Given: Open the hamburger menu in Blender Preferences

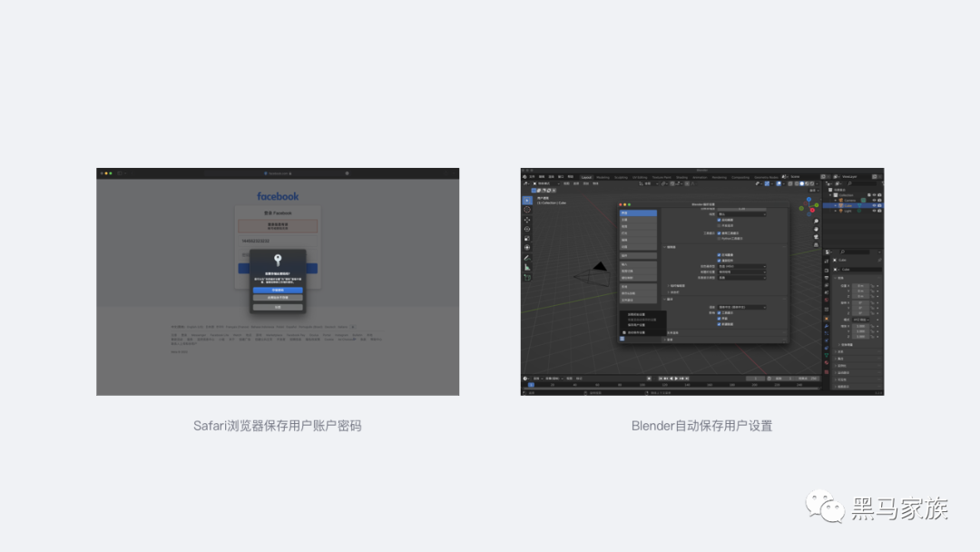Looking at the screenshot, I should pos(622,339).
